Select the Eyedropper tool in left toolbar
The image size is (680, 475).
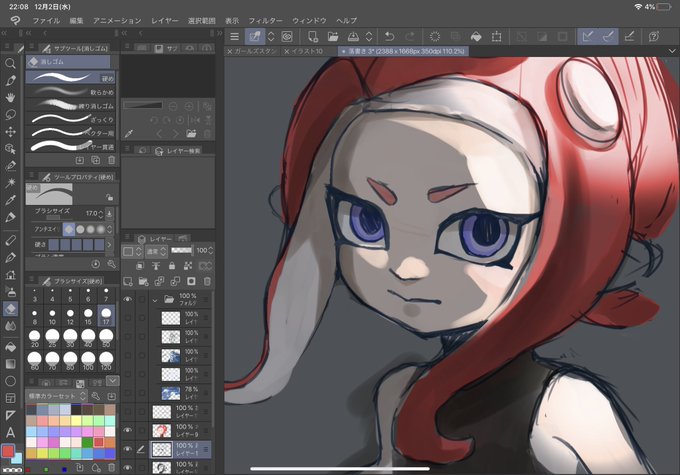[x=10, y=200]
